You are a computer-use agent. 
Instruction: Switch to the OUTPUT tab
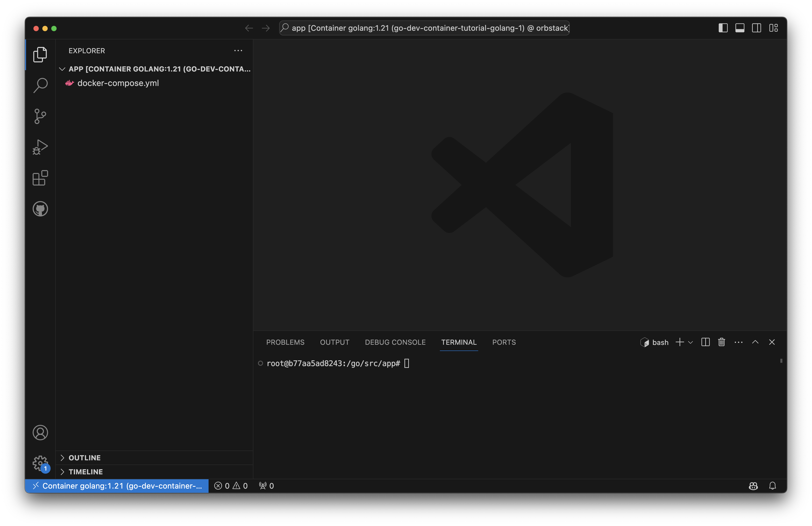334,342
